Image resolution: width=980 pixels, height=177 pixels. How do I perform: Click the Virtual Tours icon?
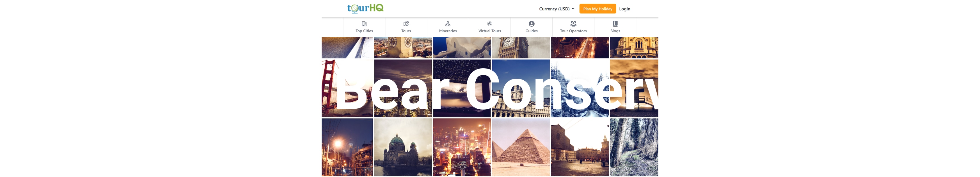point(490,24)
